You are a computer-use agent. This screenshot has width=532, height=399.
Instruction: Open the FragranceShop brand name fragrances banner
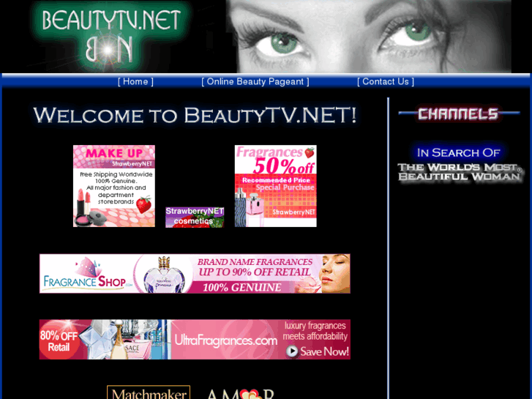[195, 273]
